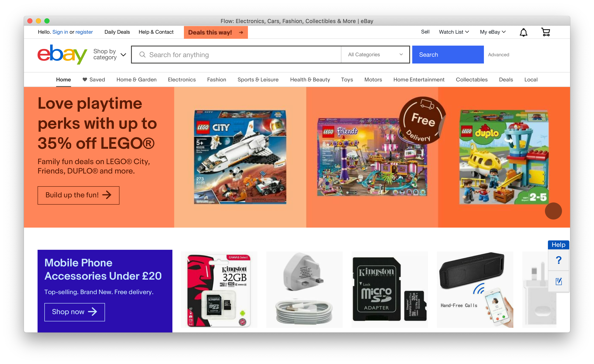Click the blue Search button
This screenshot has height=364, width=594.
(448, 55)
